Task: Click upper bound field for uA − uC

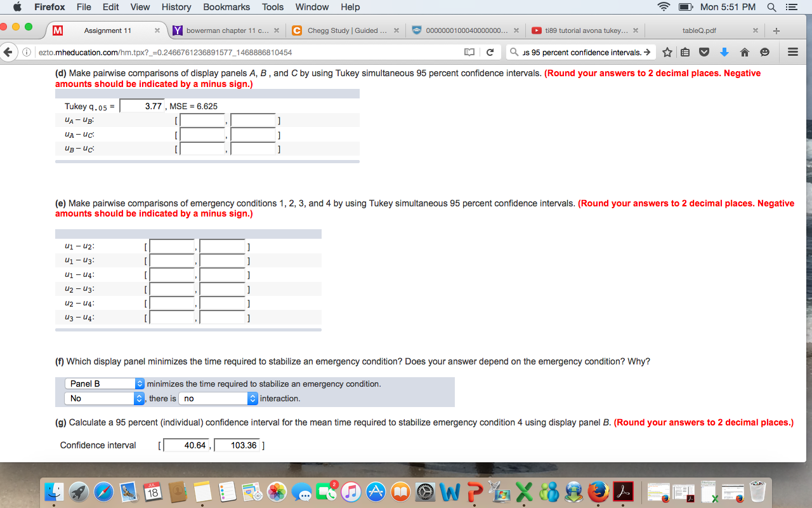Action: point(253,135)
